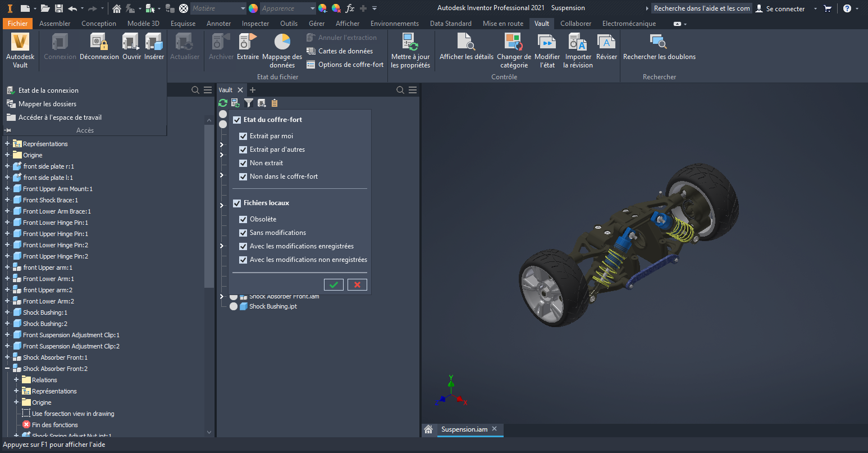Image resolution: width=868 pixels, height=453 pixels.
Task: Expand the Représentations node under model tree root
Action: (7, 144)
